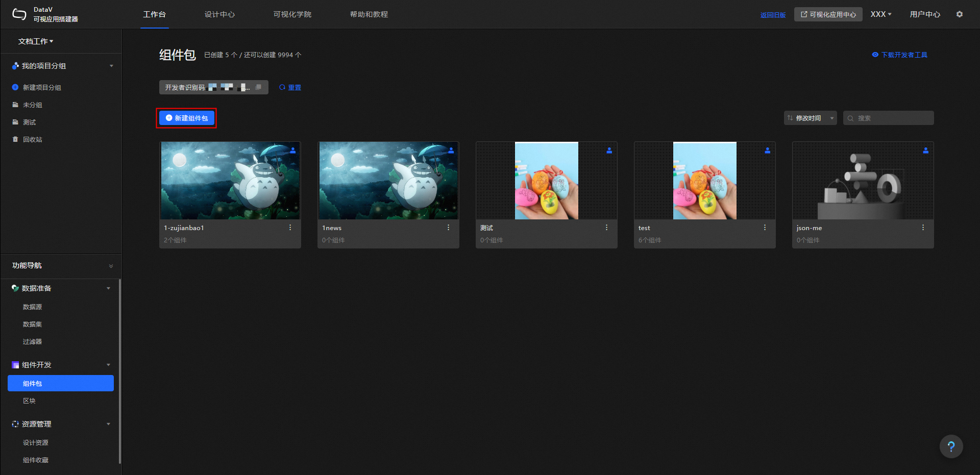Open 区块 in the sidebar
The image size is (980, 475).
coord(29,401)
